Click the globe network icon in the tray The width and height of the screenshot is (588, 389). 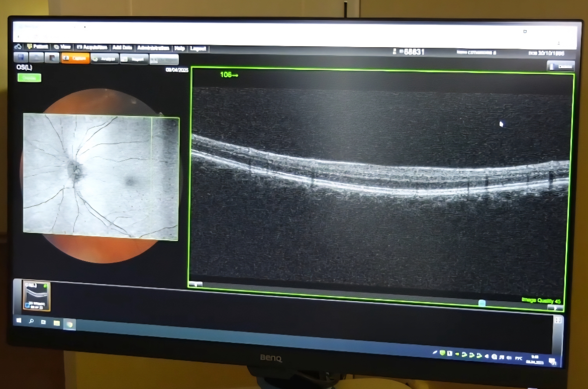494,357
